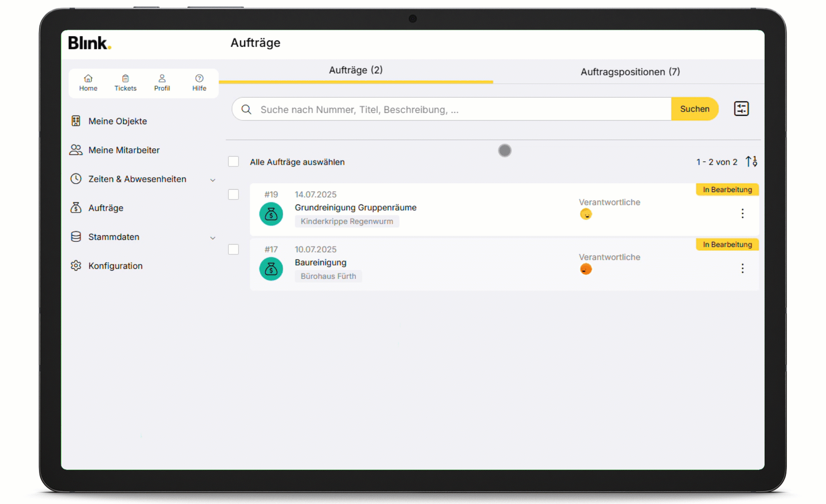This screenshot has width=826, height=504.
Task: Open the Home navigation icon
Action: click(88, 82)
